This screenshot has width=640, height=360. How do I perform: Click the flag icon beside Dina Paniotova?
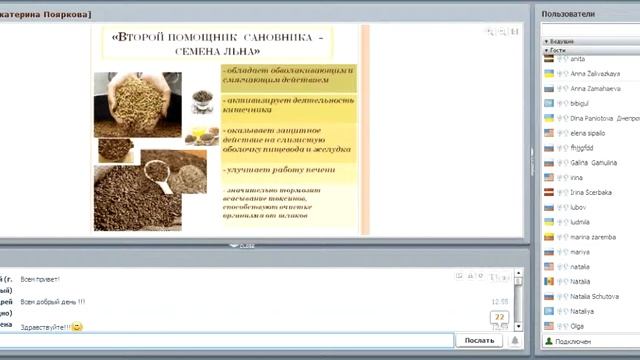(x=549, y=118)
